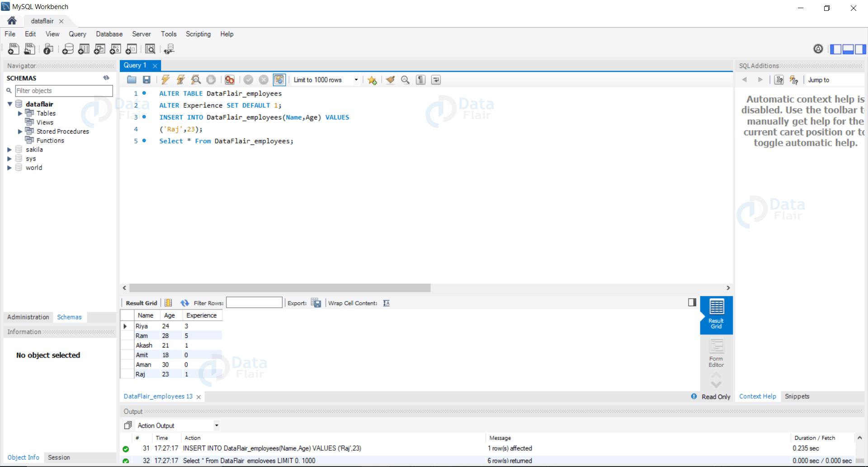
Task: Beautify the SQL query broom icon
Action: [390, 80]
